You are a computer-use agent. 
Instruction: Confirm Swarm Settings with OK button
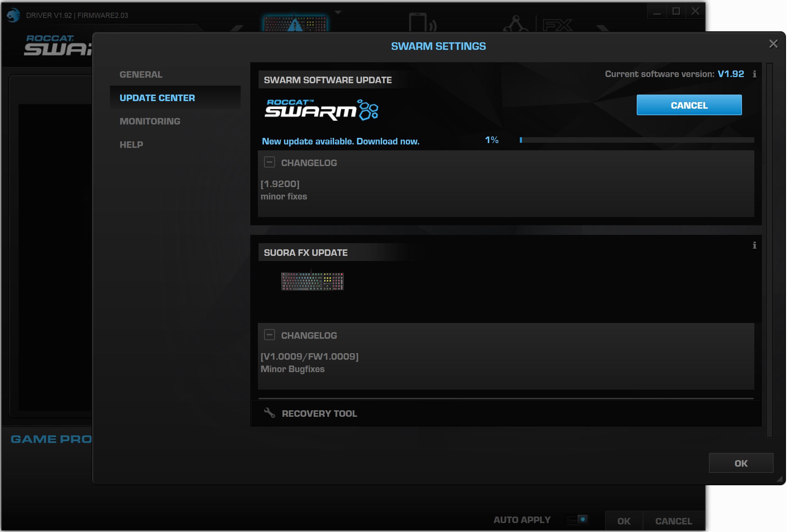[741, 463]
